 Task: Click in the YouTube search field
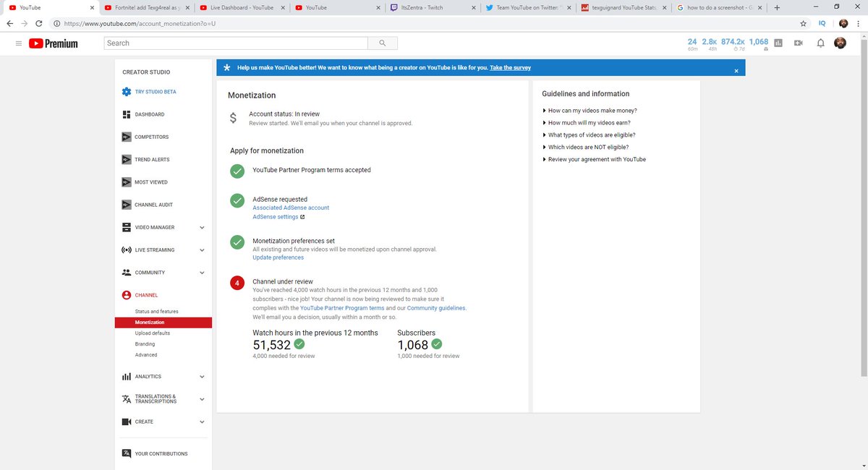pyautogui.click(x=234, y=43)
